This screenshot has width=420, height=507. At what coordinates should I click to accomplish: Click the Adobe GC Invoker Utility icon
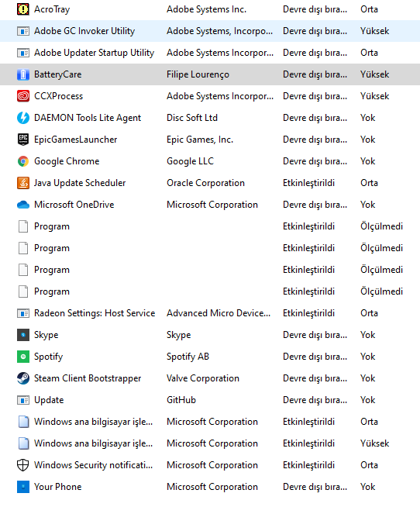(23, 31)
